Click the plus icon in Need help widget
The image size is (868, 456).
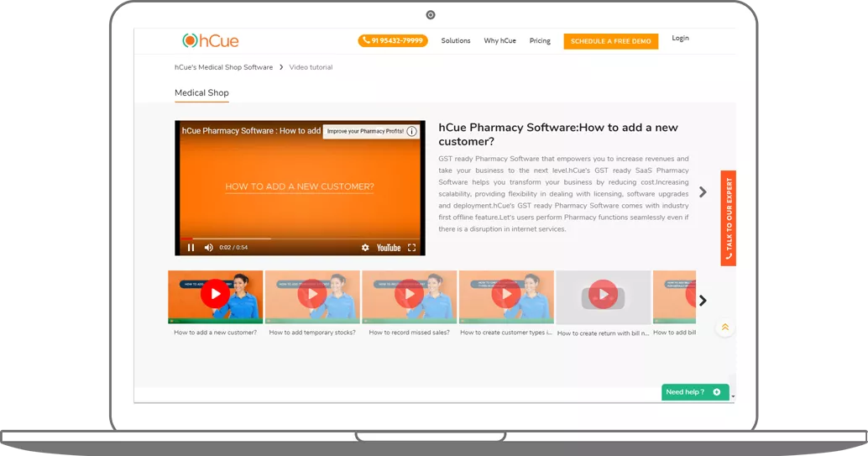(717, 391)
